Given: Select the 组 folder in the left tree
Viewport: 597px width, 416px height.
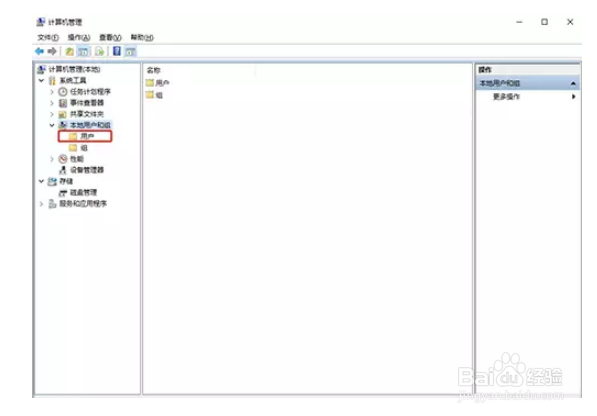Looking at the screenshot, I should point(84,148).
